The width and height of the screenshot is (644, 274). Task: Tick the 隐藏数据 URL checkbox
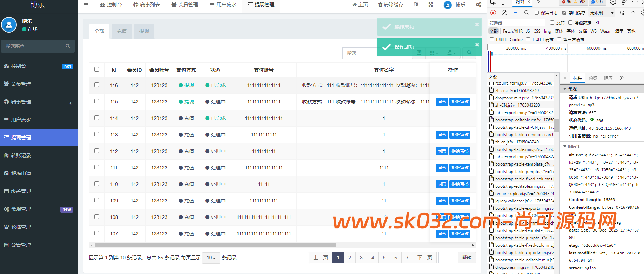(570, 22)
